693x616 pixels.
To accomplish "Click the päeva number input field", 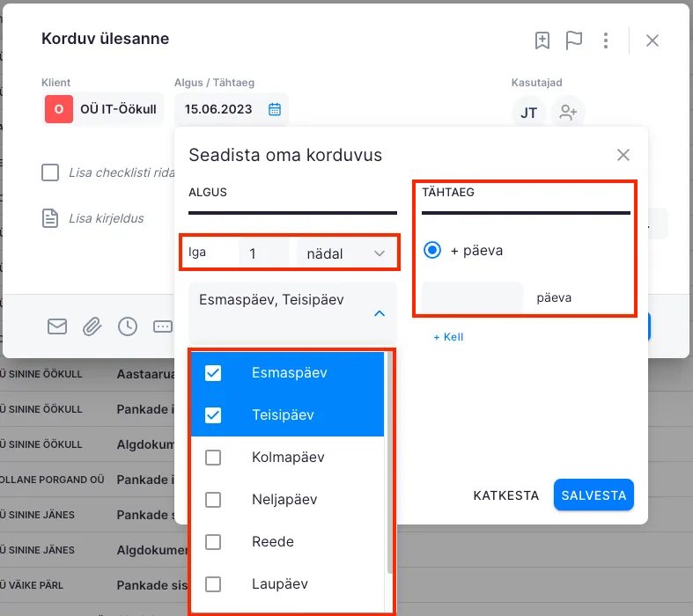I will [472, 297].
